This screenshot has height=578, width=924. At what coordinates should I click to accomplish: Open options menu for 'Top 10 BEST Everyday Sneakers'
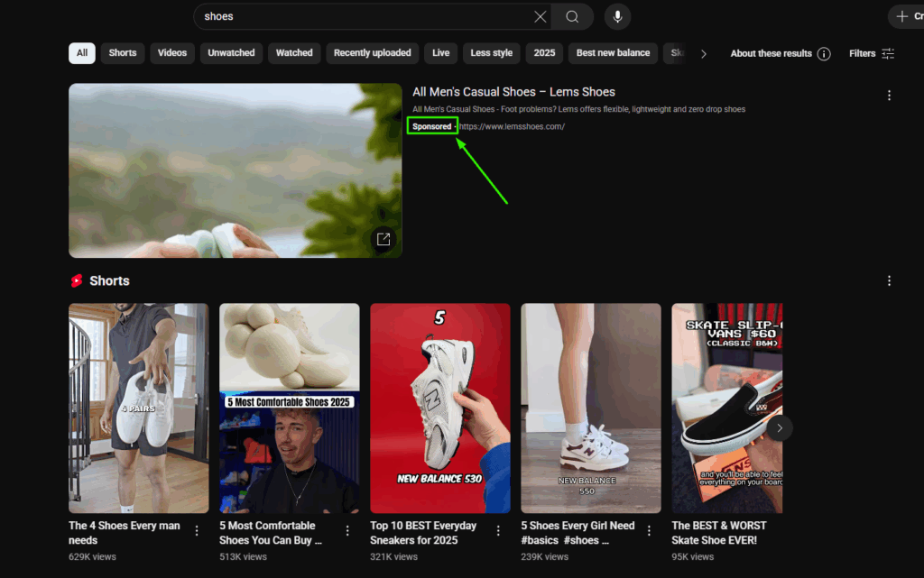click(498, 531)
